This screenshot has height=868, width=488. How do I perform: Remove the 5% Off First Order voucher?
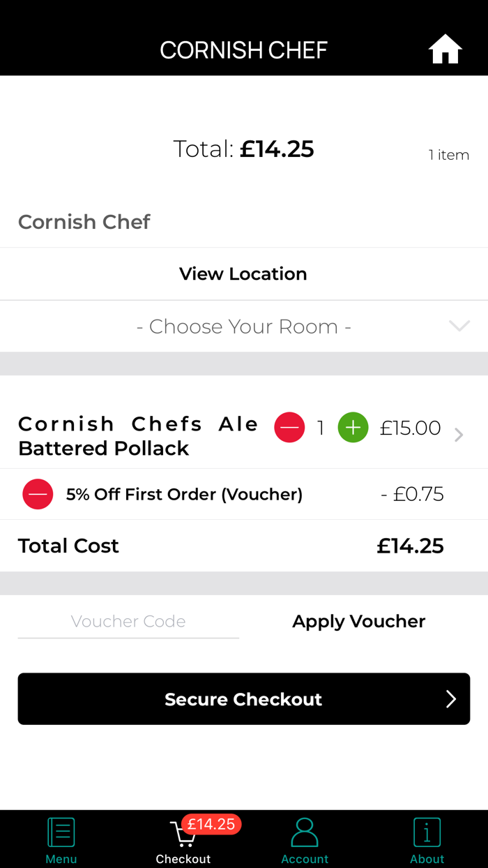(38, 494)
